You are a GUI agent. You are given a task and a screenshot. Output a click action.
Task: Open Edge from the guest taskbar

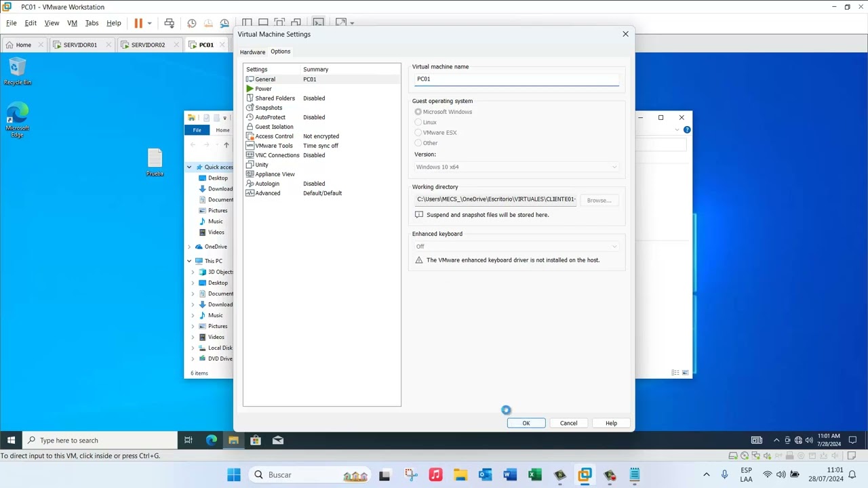click(212, 441)
